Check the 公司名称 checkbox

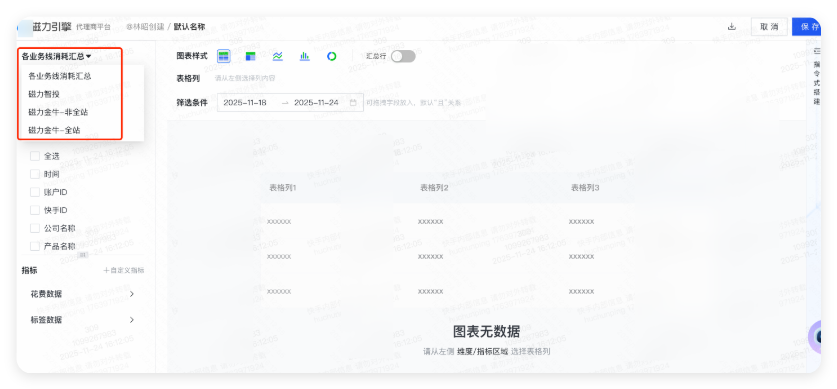tap(35, 228)
